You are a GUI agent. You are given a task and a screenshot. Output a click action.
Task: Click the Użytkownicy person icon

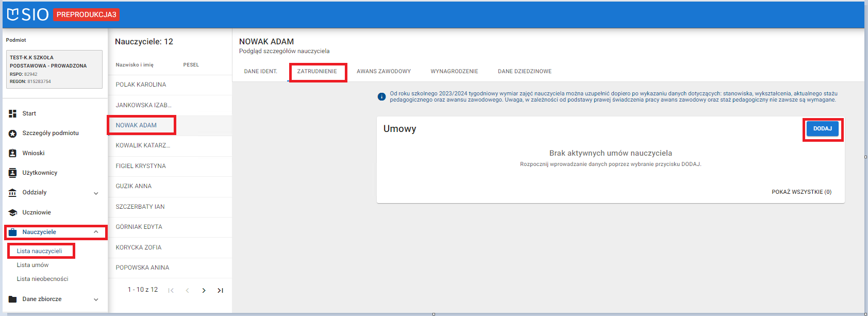(x=13, y=173)
